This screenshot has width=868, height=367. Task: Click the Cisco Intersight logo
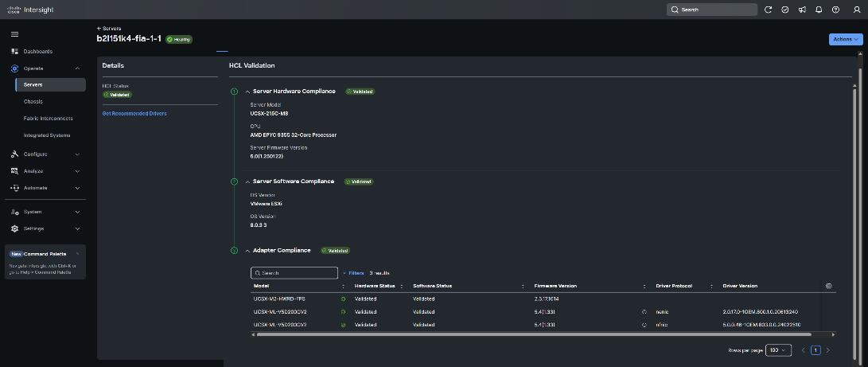coord(30,10)
